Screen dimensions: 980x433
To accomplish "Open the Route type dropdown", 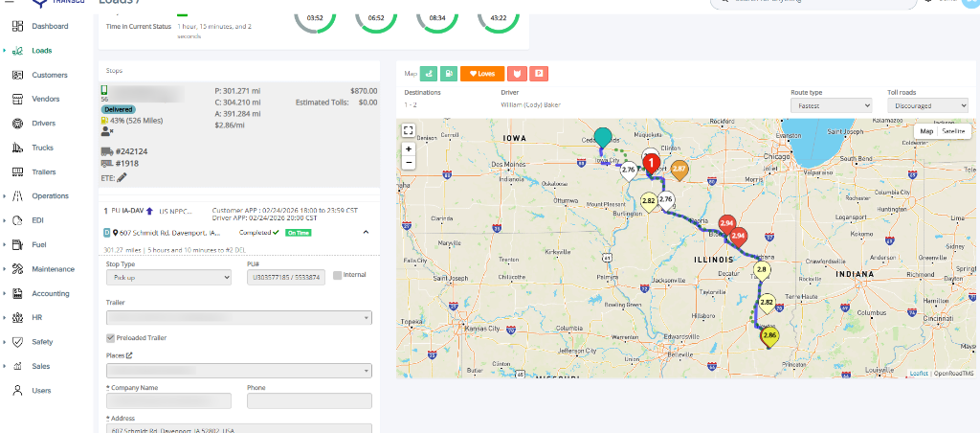I will [x=832, y=105].
